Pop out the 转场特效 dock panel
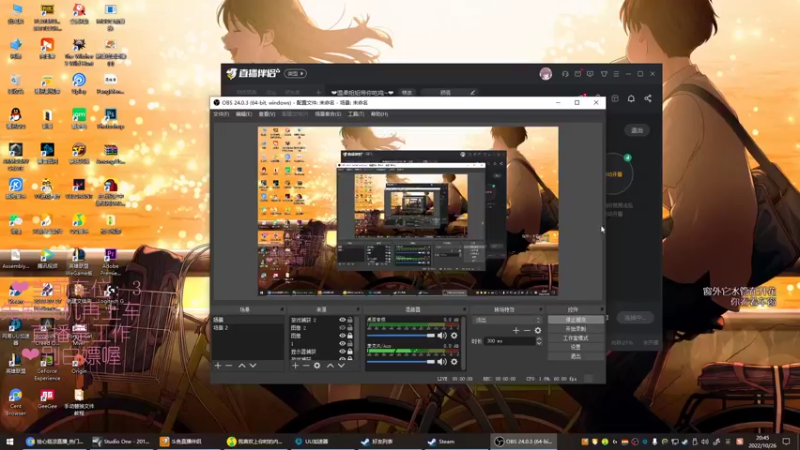800x450 pixels. click(540, 309)
